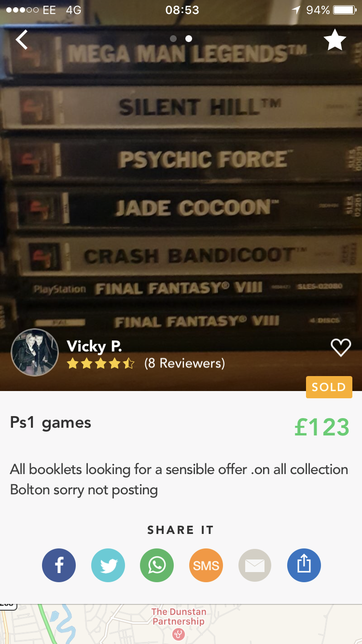Open Vicky P.'s profile picture
This screenshot has height=644, width=362.
point(34,352)
